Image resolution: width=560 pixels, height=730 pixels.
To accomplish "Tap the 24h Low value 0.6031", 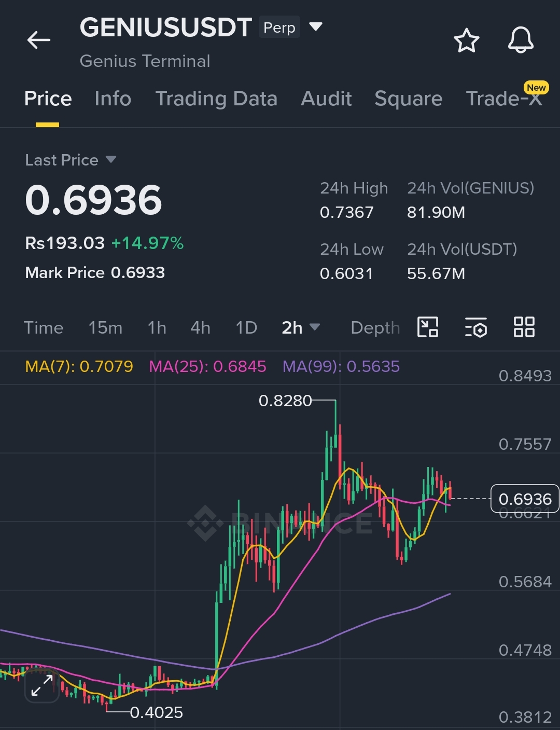I will point(346,273).
